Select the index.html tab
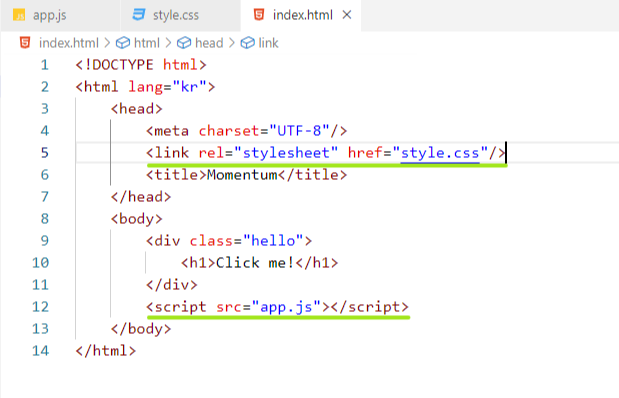Image resolution: width=619 pixels, height=398 pixels. point(302,15)
